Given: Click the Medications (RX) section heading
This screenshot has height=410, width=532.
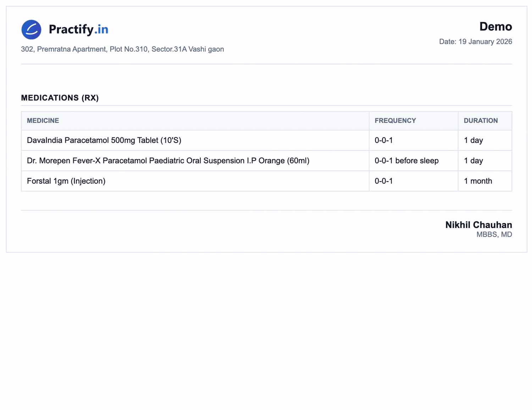Looking at the screenshot, I should pyautogui.click(x=60, y=98).
